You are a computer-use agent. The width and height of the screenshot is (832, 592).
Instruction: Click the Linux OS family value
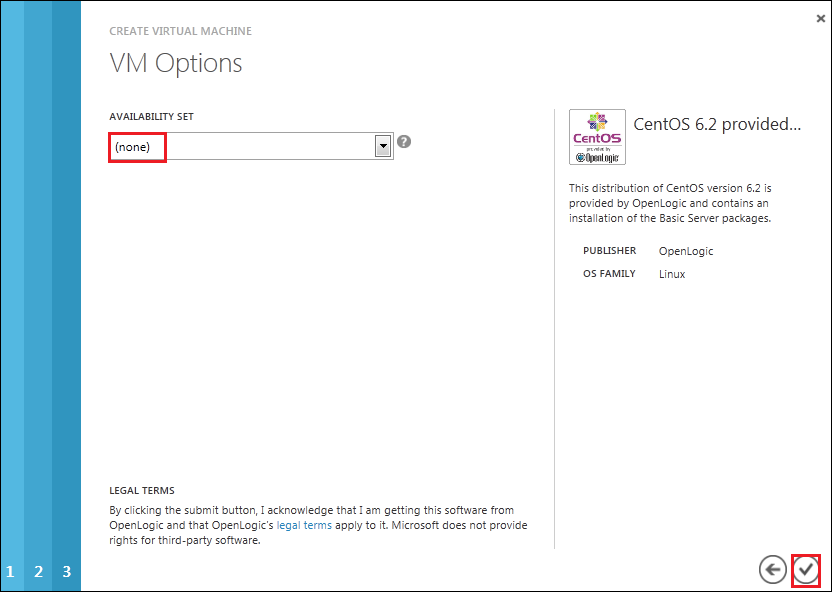(672, 274)
